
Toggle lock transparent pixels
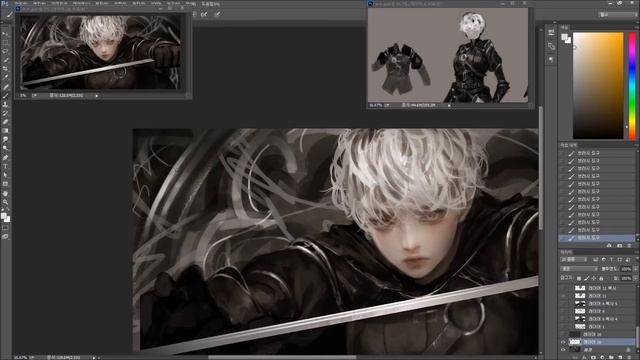[x=579, y=278]
